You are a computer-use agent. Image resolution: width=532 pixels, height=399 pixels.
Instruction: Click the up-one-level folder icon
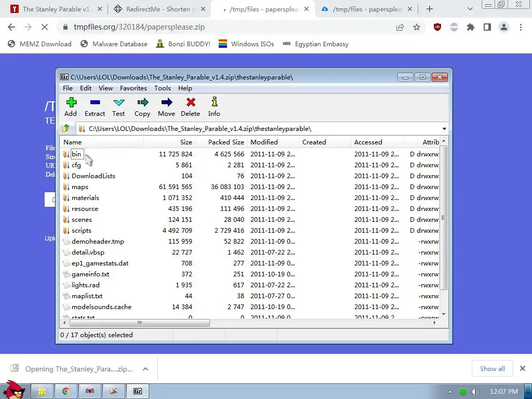pos(66,129)
